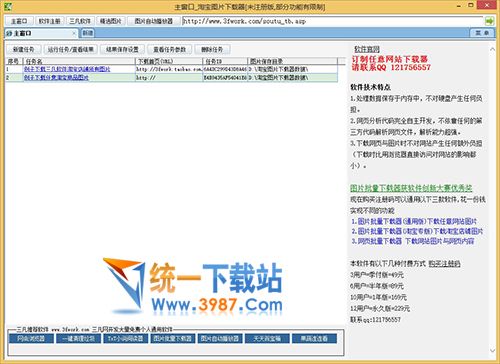The height and width of the screenshot is (364, 500).
Task: Click the green 图片批量下载器 award link
Action: click(x=411, y=188)
